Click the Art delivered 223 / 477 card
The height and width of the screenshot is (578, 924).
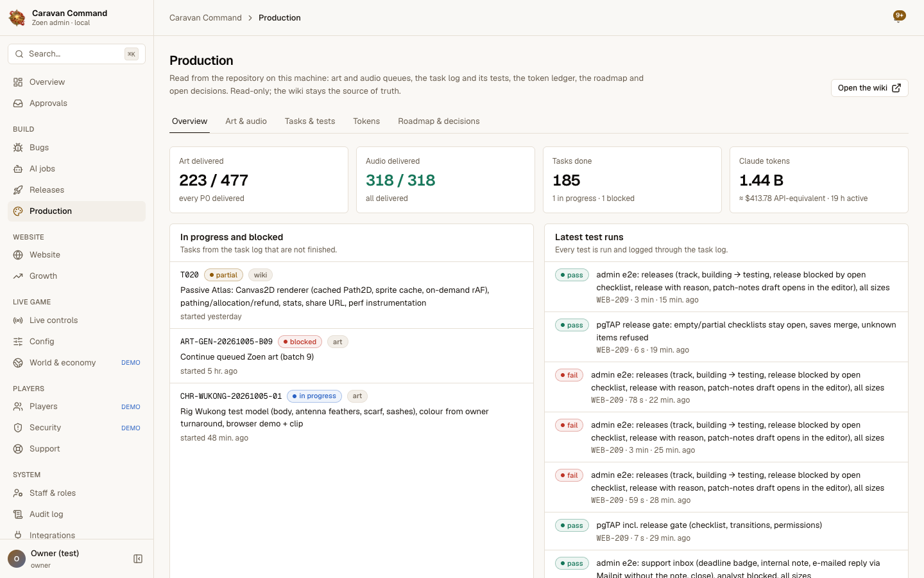click(259, 180)
